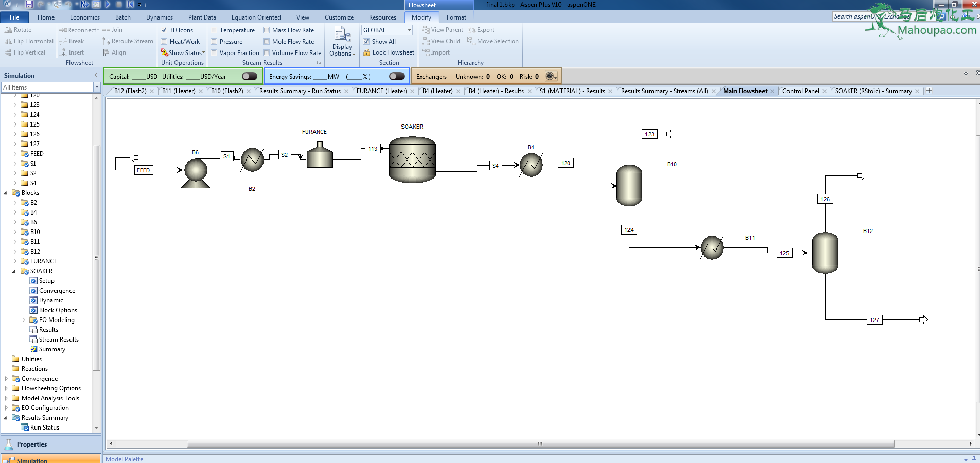Screen dimensions: 980x463
Task: Select the FURNACE block icon
Action: 320,154
